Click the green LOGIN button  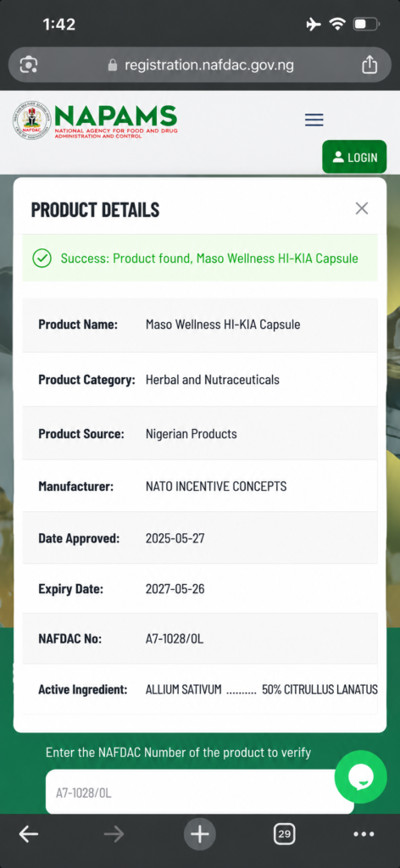354,157
